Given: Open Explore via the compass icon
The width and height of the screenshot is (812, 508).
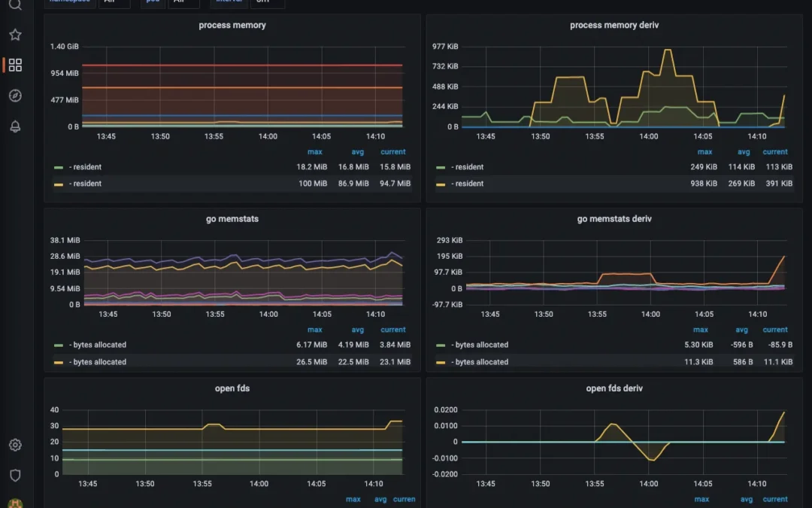Looking at the screenshot, I should [15, 96].
